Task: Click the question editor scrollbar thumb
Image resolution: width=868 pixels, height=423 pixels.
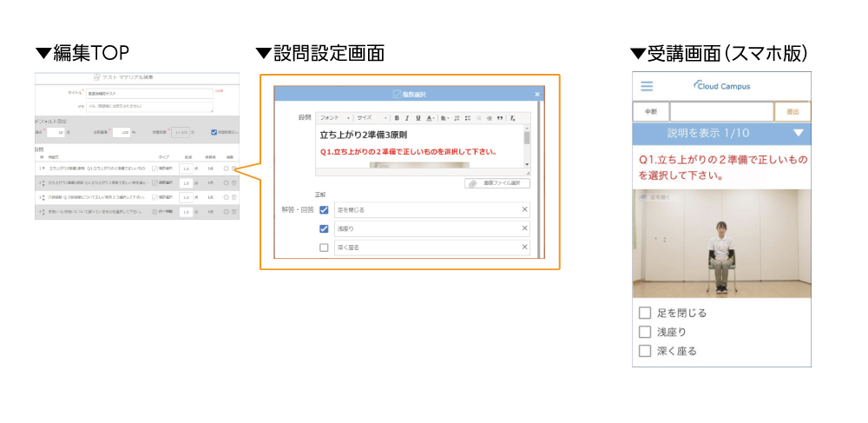Action: 527,138
